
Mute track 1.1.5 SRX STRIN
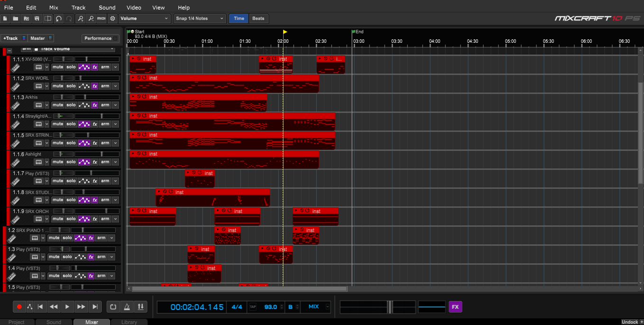pos(58,143)
